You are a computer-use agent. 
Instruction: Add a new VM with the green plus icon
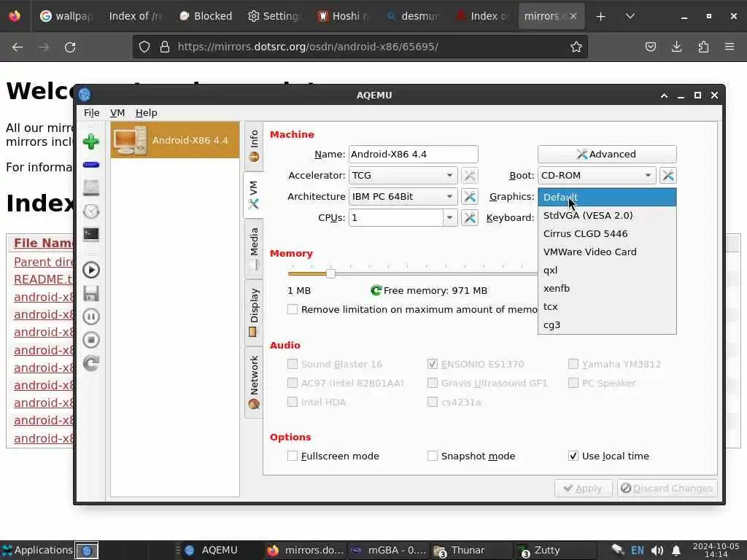click(91, 141)
